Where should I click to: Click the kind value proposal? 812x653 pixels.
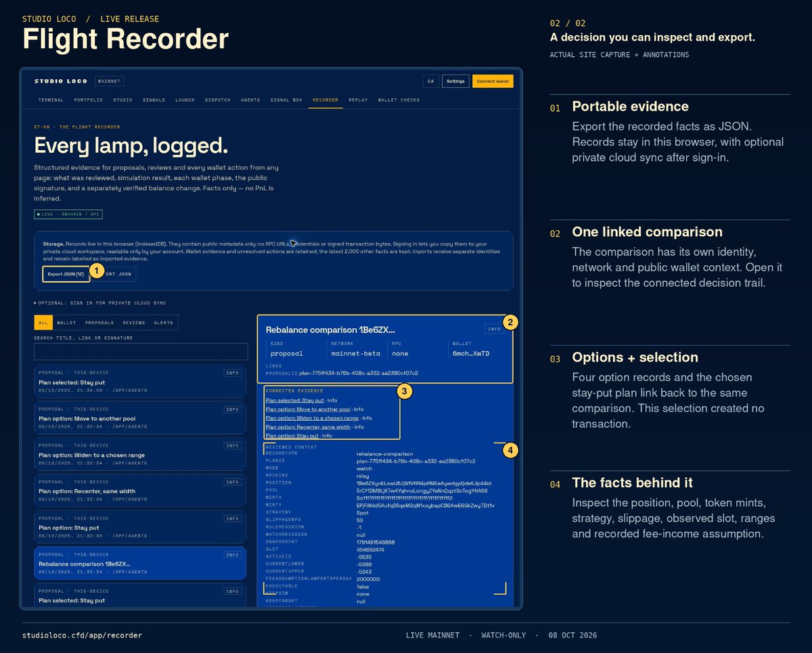287,353
